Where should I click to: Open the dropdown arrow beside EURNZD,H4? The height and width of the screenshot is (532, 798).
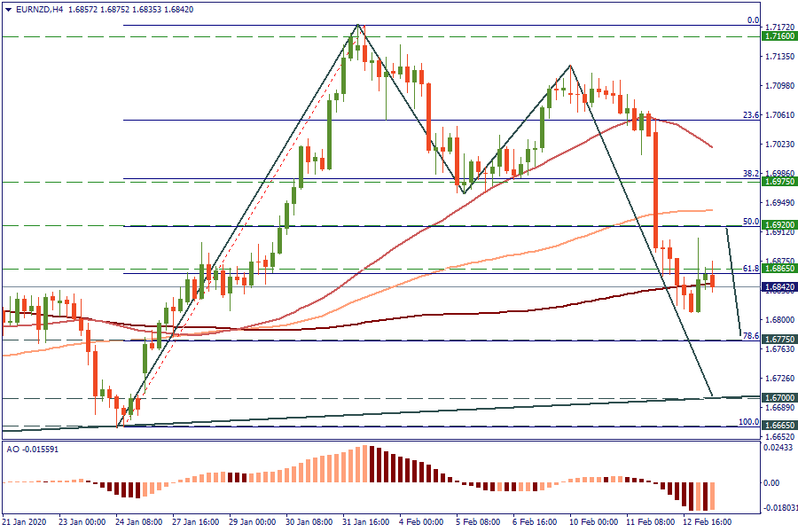(x=8, y=9)
